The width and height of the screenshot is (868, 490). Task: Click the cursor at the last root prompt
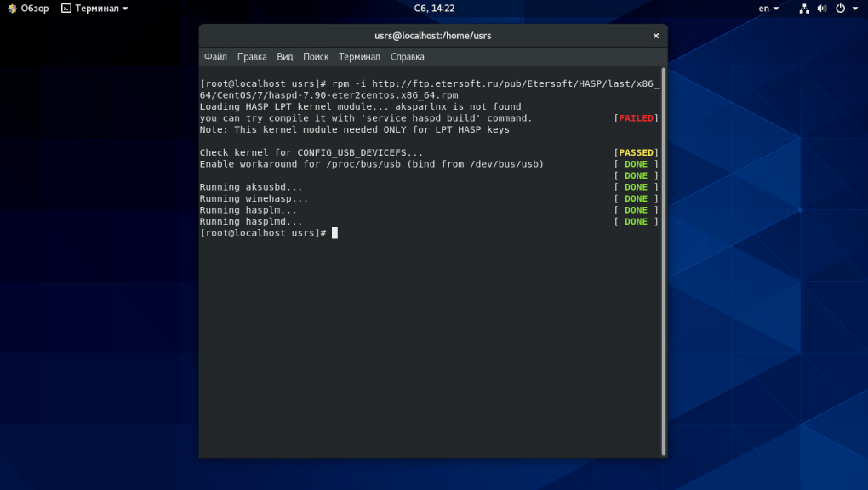[335, 233]
